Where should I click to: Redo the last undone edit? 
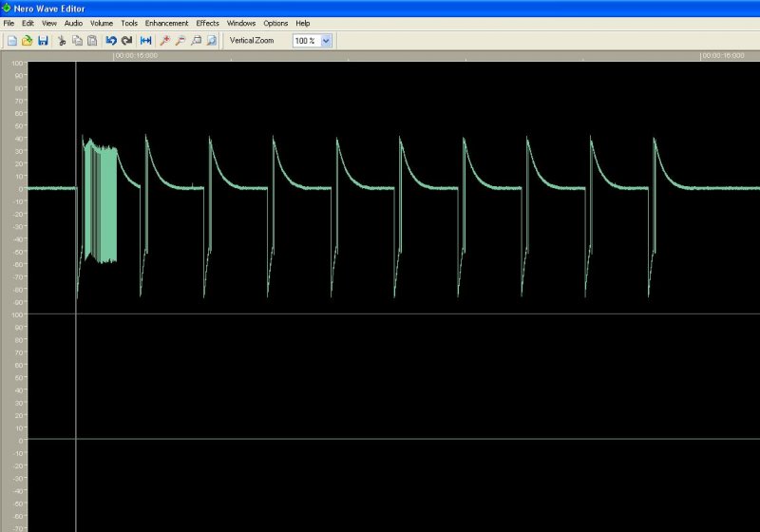click(127, 41)
